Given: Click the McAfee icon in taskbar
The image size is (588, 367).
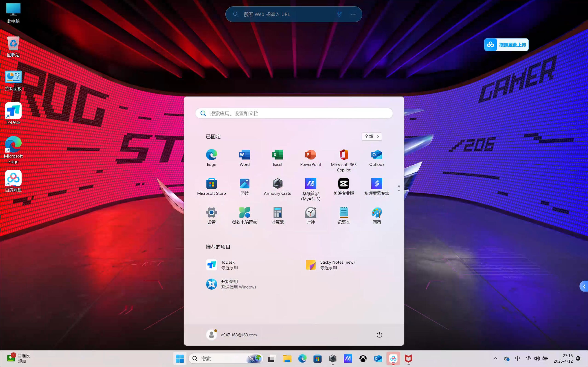Looking at the screenshot, I should (408, 358).
